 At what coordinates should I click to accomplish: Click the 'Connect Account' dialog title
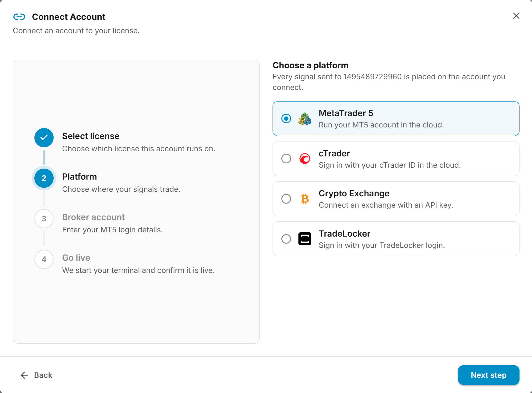(x=69, y=17)
